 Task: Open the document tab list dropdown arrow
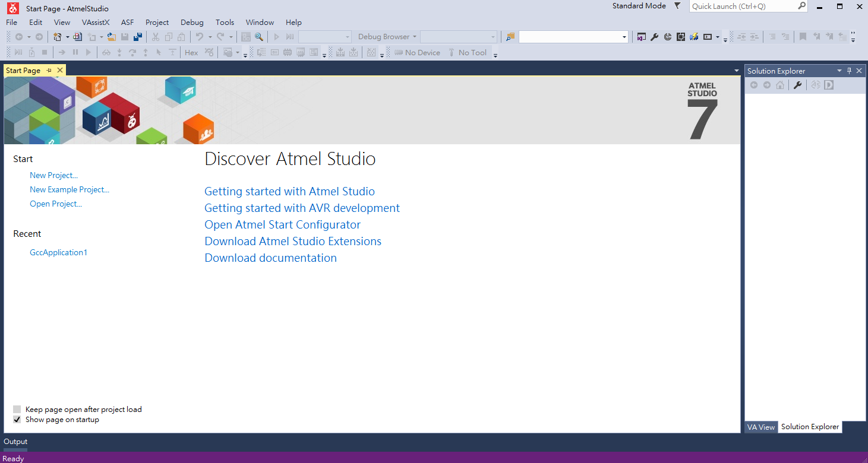coord(737,71)
